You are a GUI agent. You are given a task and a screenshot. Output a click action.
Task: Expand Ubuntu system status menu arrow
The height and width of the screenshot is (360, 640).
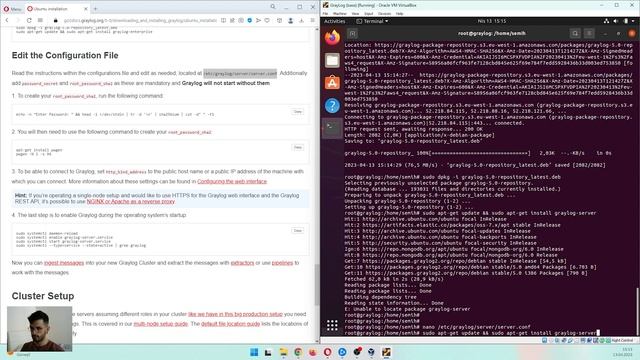633,21
